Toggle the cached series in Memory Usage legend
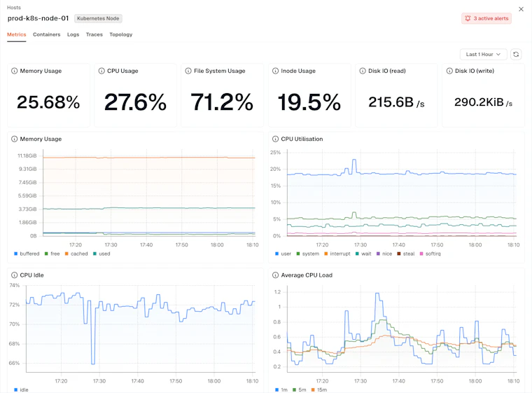The height and width of the screenshot is (393, 532). tap(76, 254)
